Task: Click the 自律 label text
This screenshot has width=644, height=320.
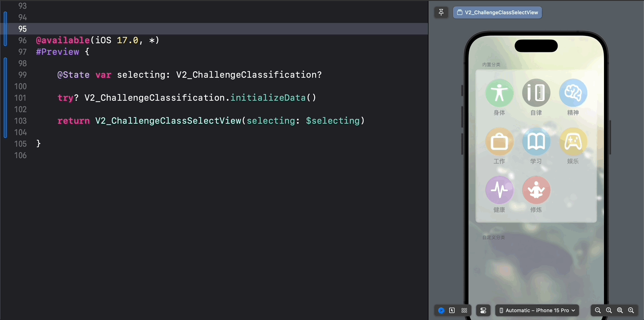Action: [x=536, y=113]
